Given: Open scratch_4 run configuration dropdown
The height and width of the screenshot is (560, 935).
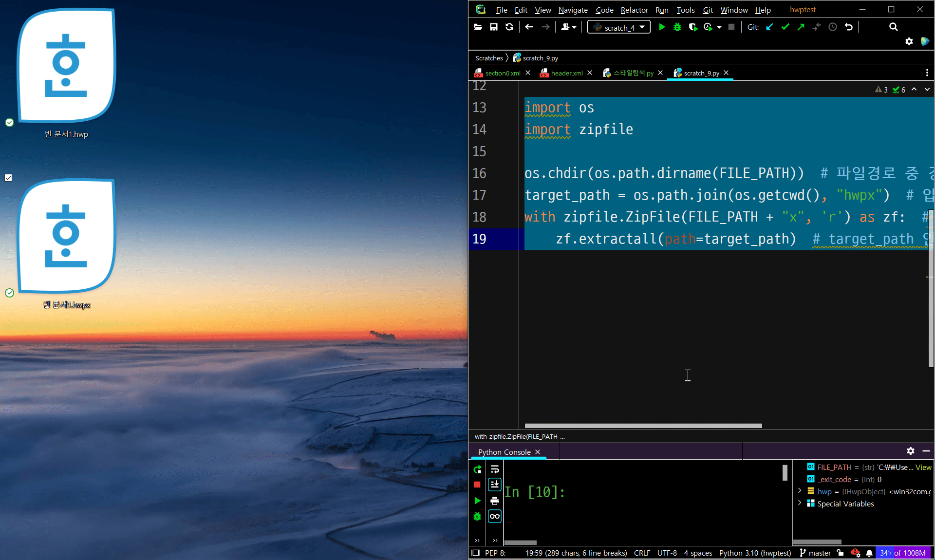Looking at the screenshot, I should [x=619, y=27].
